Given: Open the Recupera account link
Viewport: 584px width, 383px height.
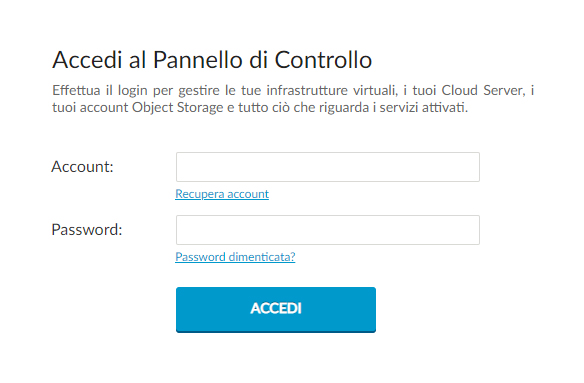Looking at the screenshot, I should [222, 194].
